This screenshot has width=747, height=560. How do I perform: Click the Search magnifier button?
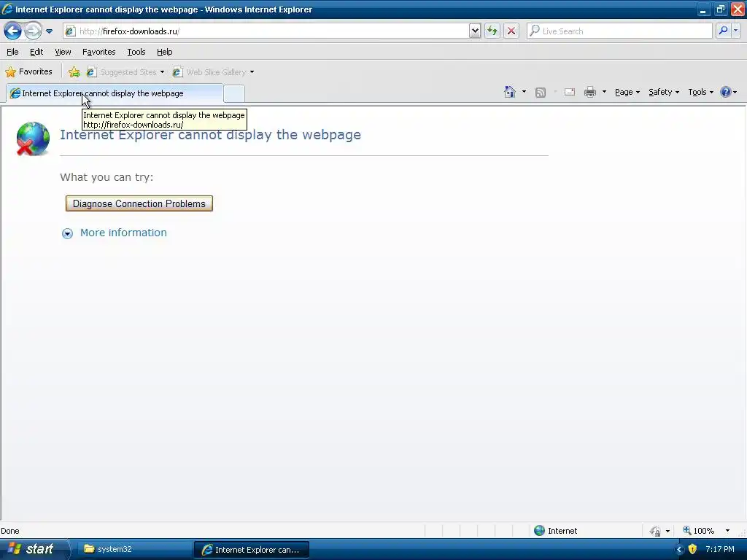723,31
